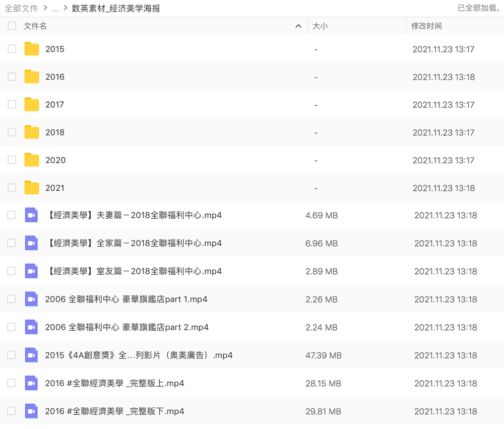Open the 2018 folder by its name
The image size is (504, 429).
click(55, 132)
